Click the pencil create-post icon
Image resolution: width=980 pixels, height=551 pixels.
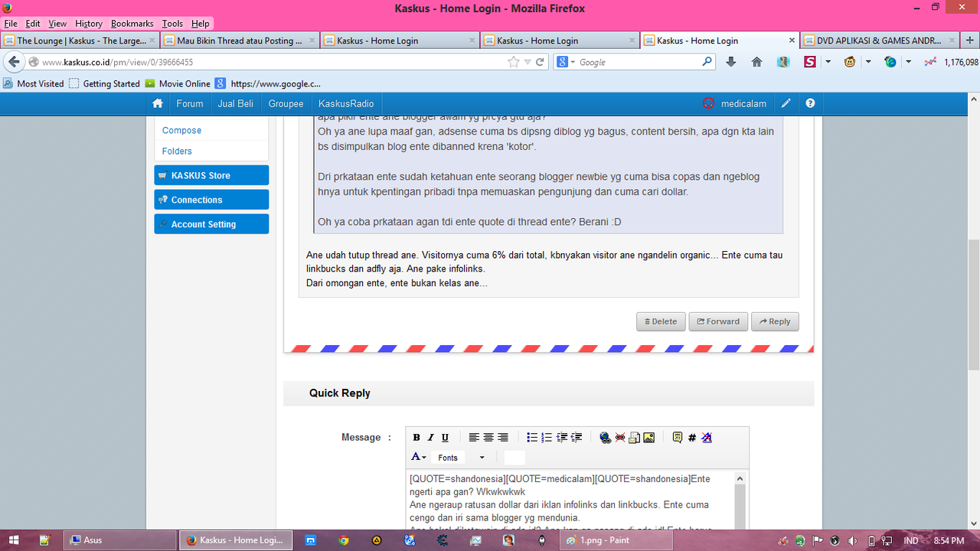tap(786, 103)
